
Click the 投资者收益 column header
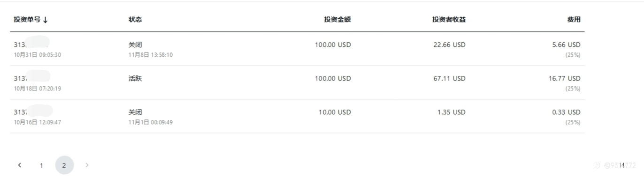[x=449, y=20]
